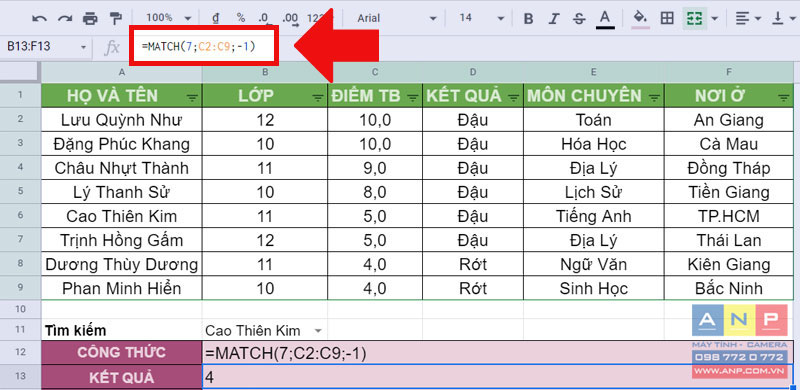
Task: Click the CÔNG THỨC label cell
Action: point(121,352)
